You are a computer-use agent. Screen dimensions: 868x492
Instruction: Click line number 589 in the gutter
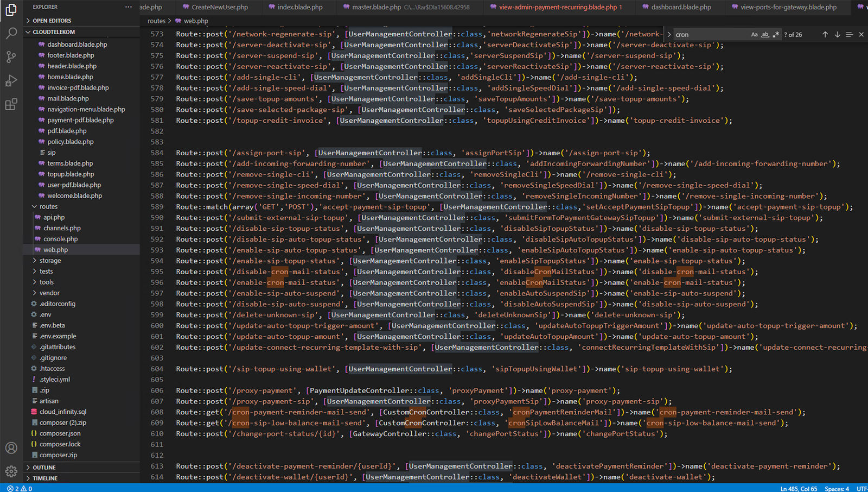[157, 207]
